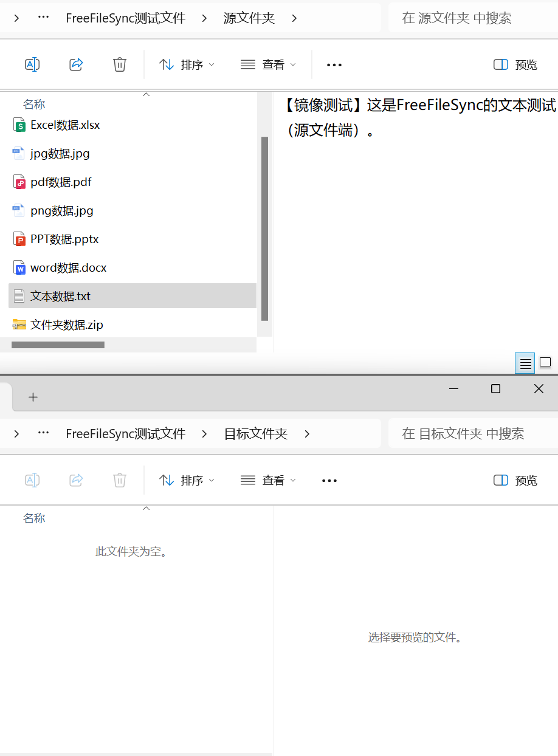
Task: Open 排序 dropdown in target folder toolbar
Action: click(x=187, y=481)
